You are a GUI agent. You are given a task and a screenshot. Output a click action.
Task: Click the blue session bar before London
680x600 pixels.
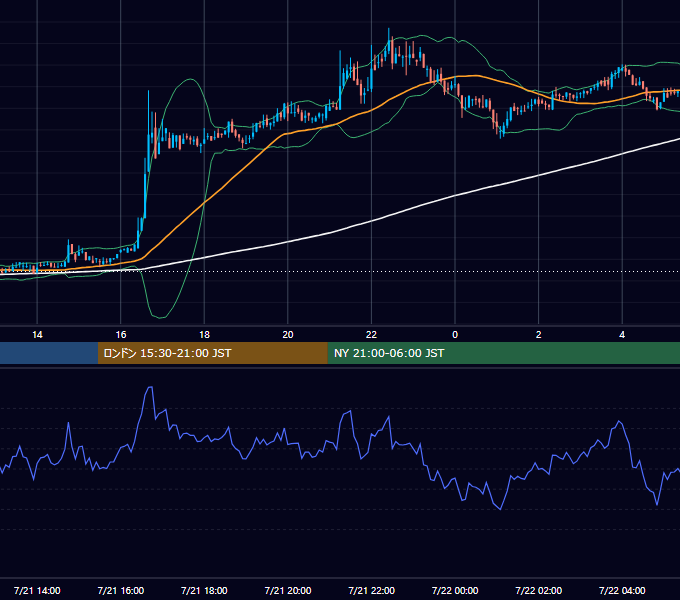coord(49,353)
